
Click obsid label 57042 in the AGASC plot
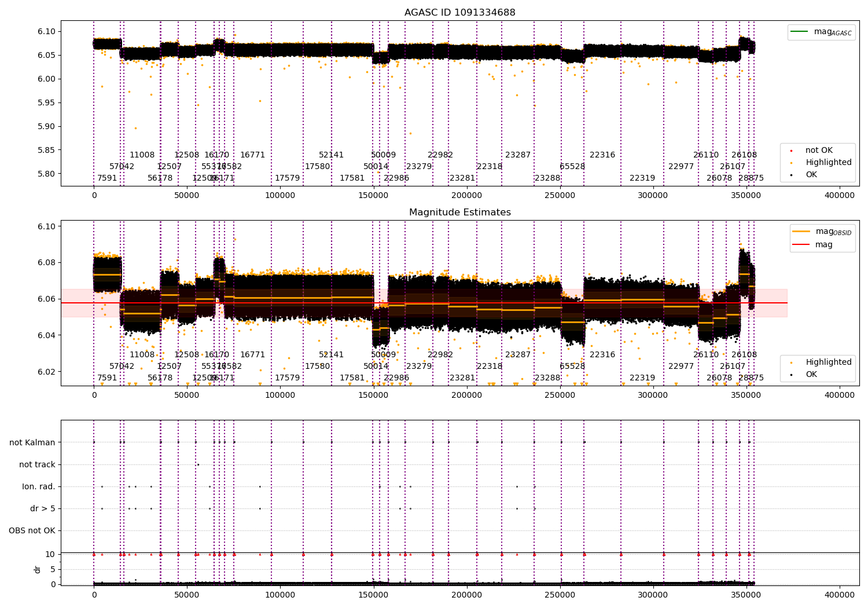coord(122,166)
